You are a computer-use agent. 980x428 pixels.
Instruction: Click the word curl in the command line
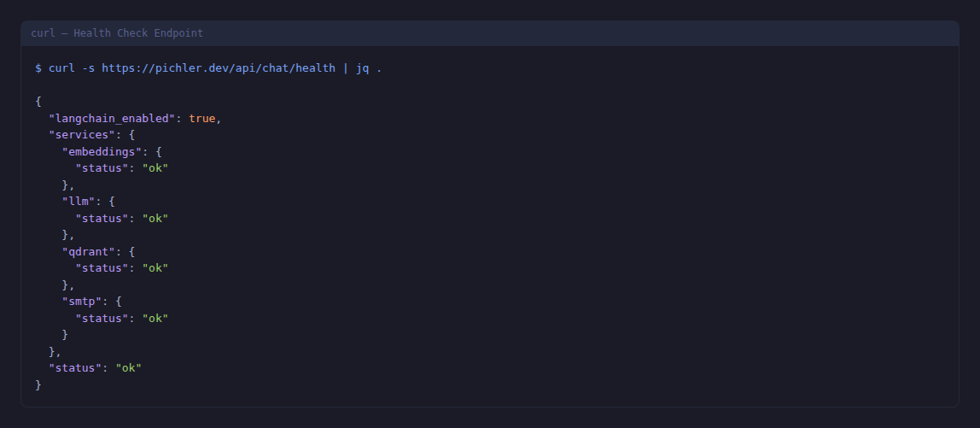[x=61, y=68]
